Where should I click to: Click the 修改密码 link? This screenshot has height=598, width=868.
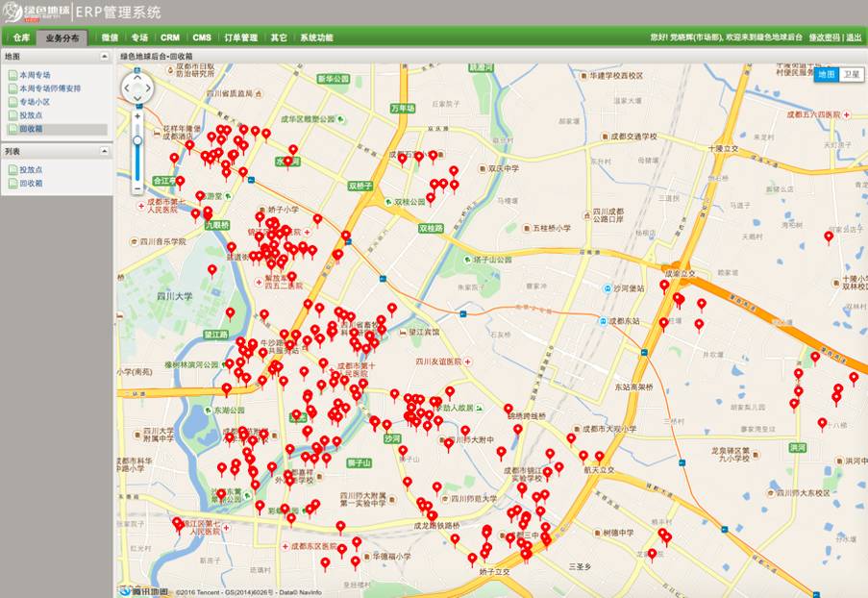(825, 37)
